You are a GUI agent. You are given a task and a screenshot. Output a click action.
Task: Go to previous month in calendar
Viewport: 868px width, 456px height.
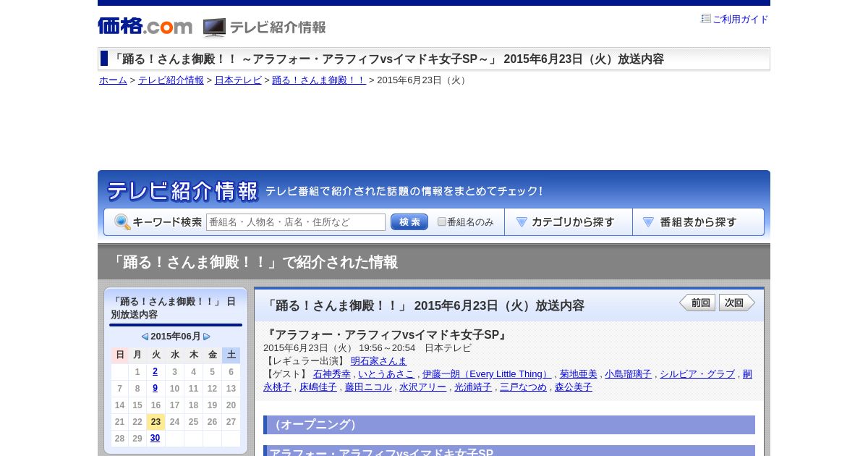145,337
